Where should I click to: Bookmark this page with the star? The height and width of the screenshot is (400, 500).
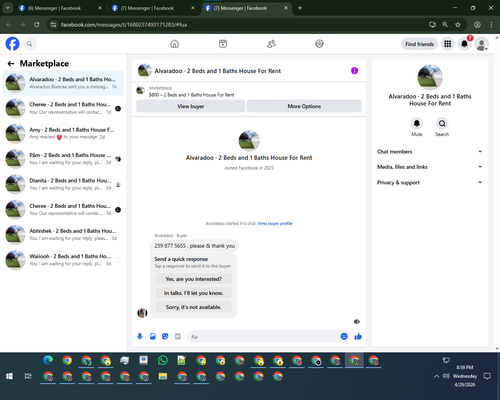pos(458,25)
